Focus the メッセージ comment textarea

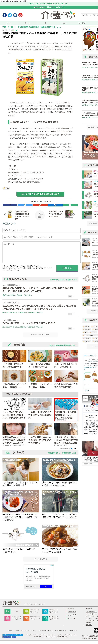[41, 252]
